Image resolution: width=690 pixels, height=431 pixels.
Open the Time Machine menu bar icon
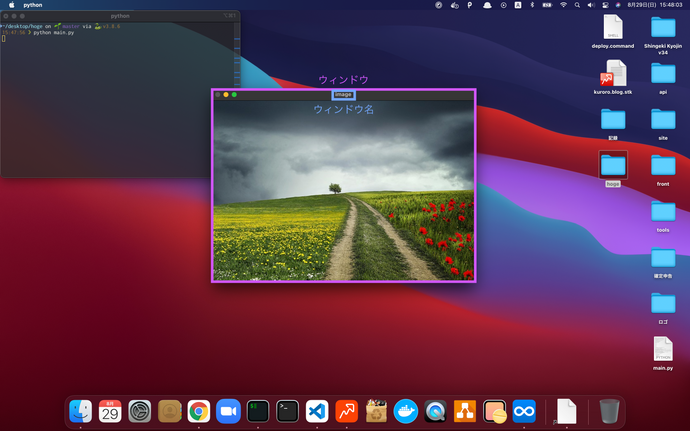pos(503,5)
